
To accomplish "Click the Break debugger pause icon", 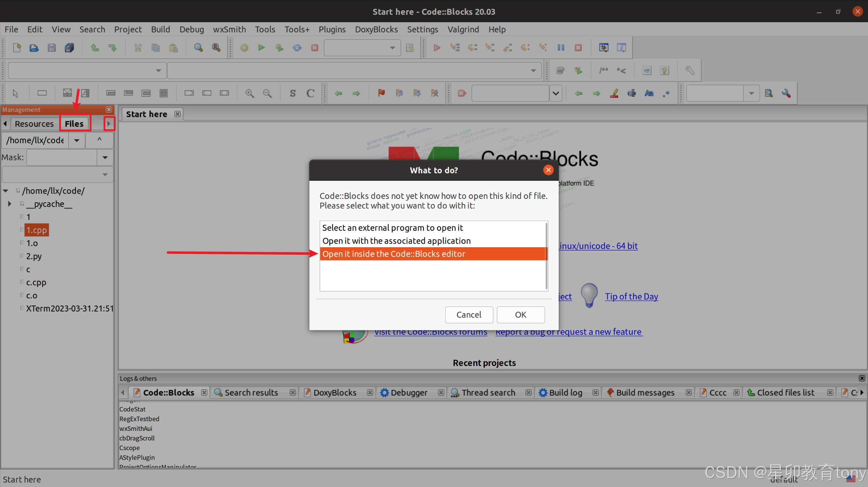I will pos(561,48).
